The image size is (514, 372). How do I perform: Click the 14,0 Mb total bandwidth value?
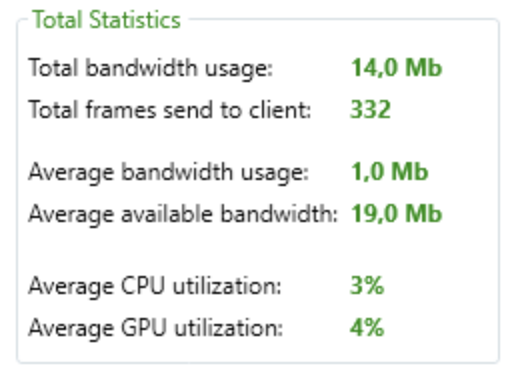pyautogui.click(x=397, y=68)
